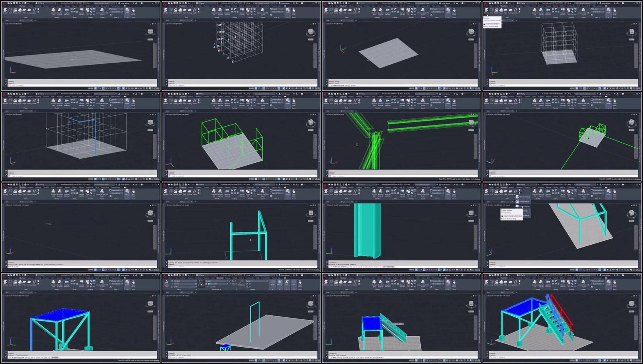Viewport: 643px width, 364px height.
Task: Select the Plate tool above the small gray plate
Action: [x=345, y=10]
